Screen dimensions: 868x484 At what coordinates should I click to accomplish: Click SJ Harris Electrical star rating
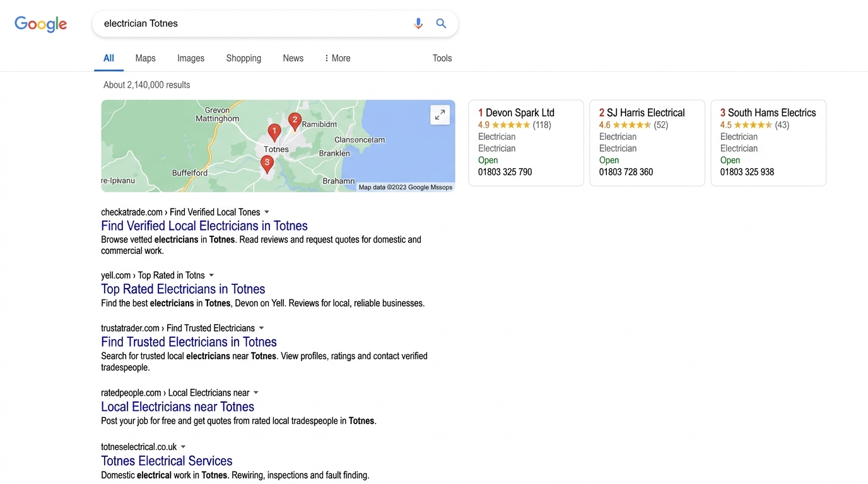click(632, 125)
